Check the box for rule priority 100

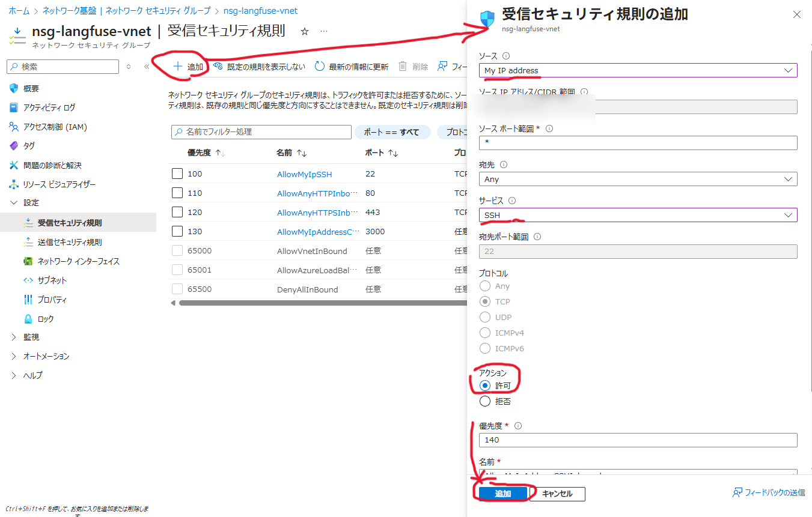tap(177, 174)
